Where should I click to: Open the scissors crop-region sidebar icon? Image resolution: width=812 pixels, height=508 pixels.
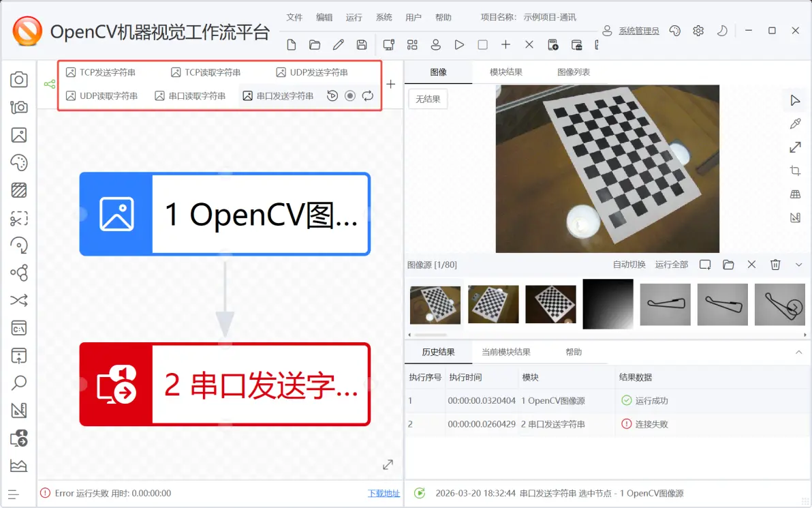click(x=18, y=218)
